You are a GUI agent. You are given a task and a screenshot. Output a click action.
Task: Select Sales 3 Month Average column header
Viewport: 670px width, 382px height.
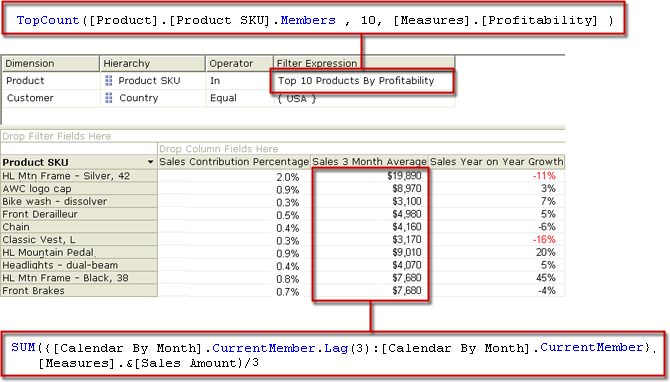click(369, 162)
